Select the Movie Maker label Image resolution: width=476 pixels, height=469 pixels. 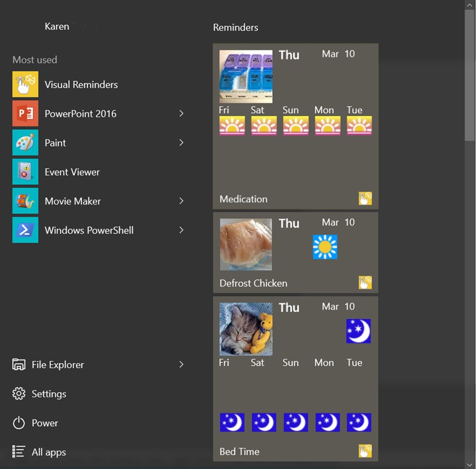[73, 201]
